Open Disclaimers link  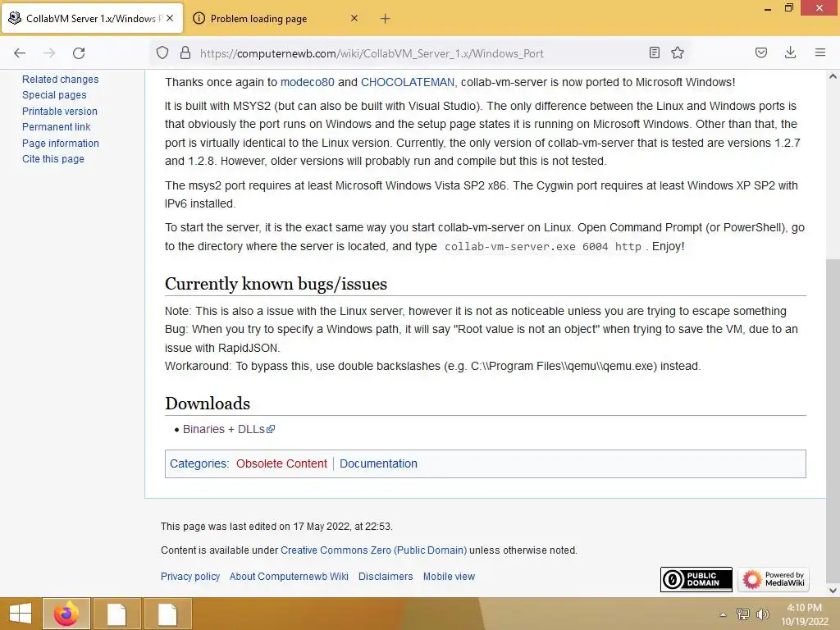[386, 577]
